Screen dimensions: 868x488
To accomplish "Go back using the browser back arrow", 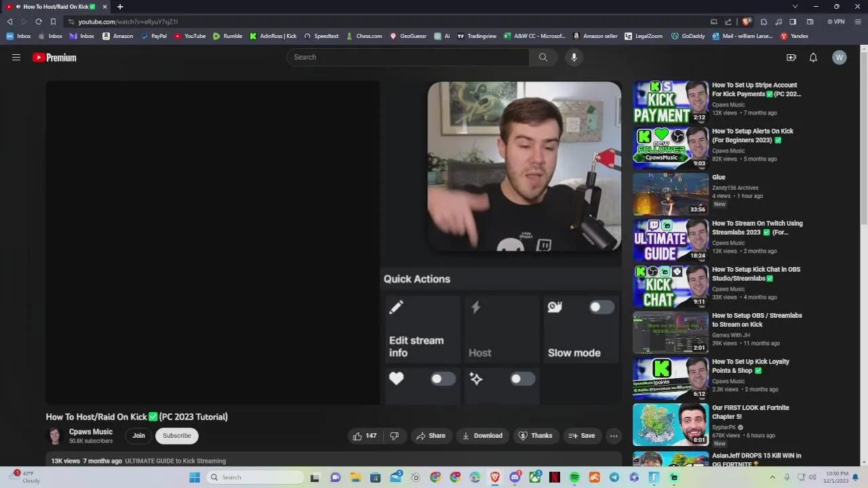I will point(9,22).
